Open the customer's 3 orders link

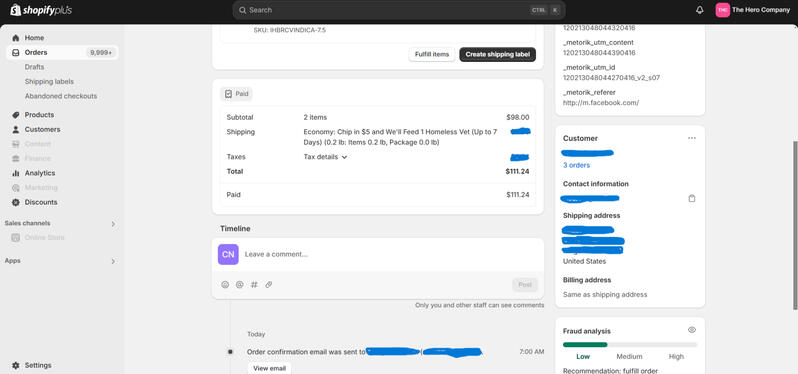point(577,165)
